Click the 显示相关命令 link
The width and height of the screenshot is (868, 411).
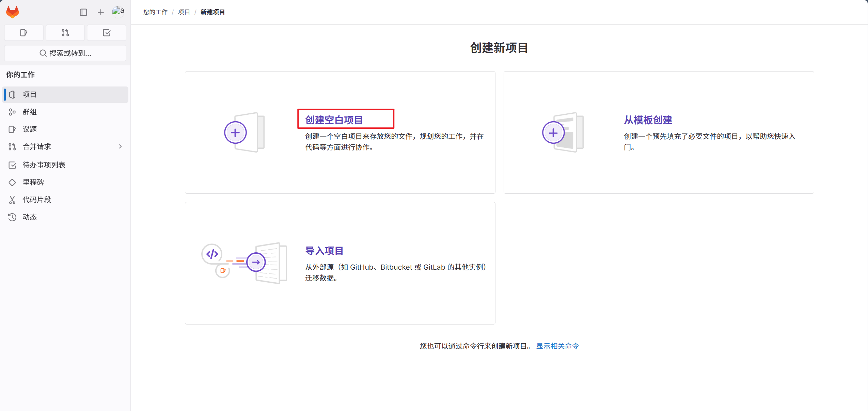click(557, 346)
